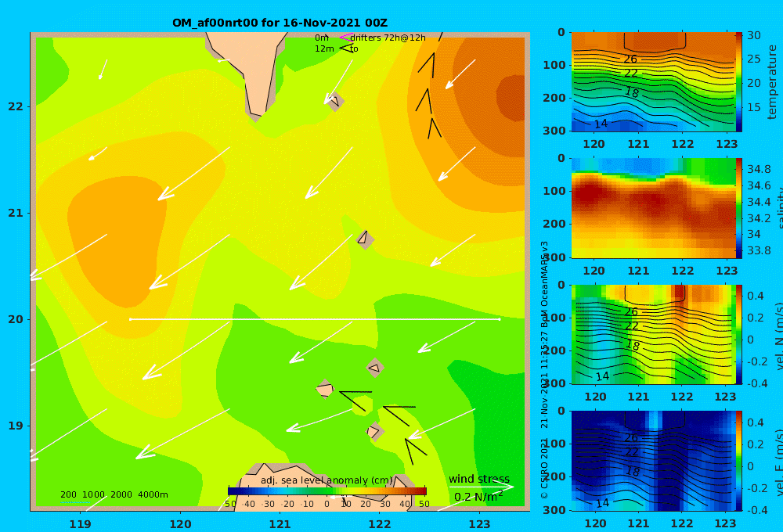Click the '0.2 N/m²' wind stress scale value
The height and width of the screenshot is (532, 783).
(x=478, y=497)
